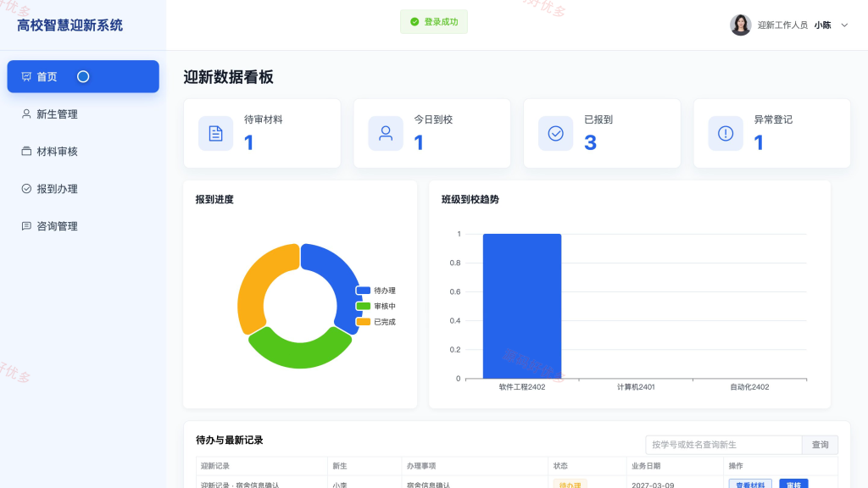Click the 材料审核 folder icon
The image size is (868, 488).
[26, 151]
